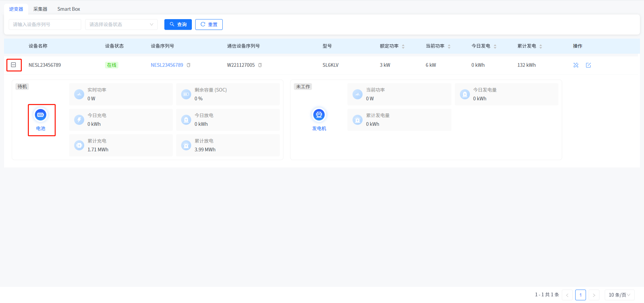Focus the device serial number input field
The height and width of the screenshot is (303, 644).
coord(45,24)
